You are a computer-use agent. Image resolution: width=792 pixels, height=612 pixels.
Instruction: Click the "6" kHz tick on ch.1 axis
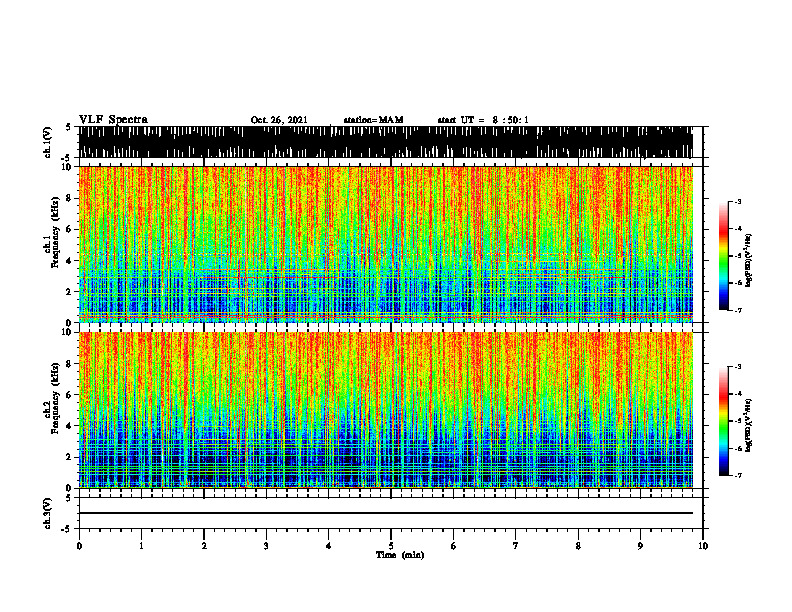(70, 229)
